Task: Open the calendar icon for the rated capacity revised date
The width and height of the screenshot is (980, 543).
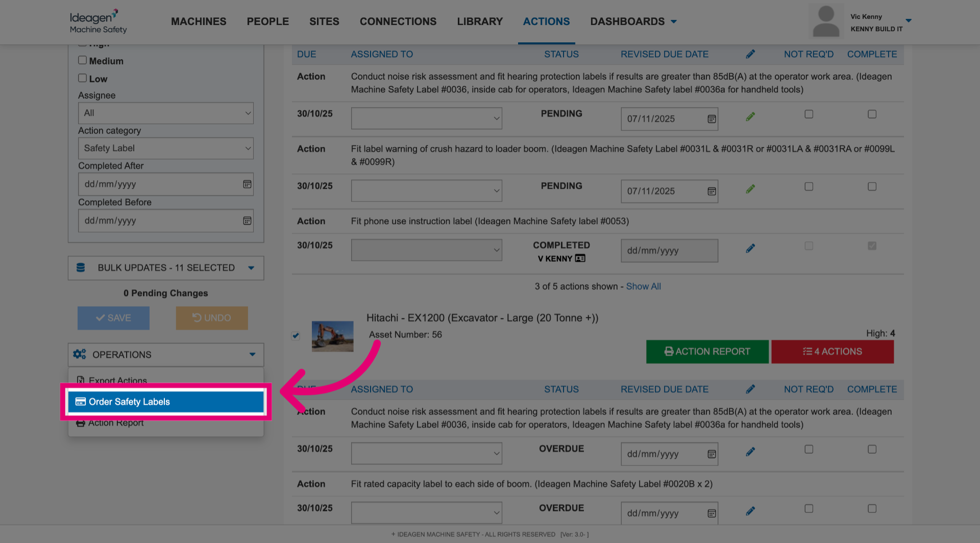Action: click(712, 513)
